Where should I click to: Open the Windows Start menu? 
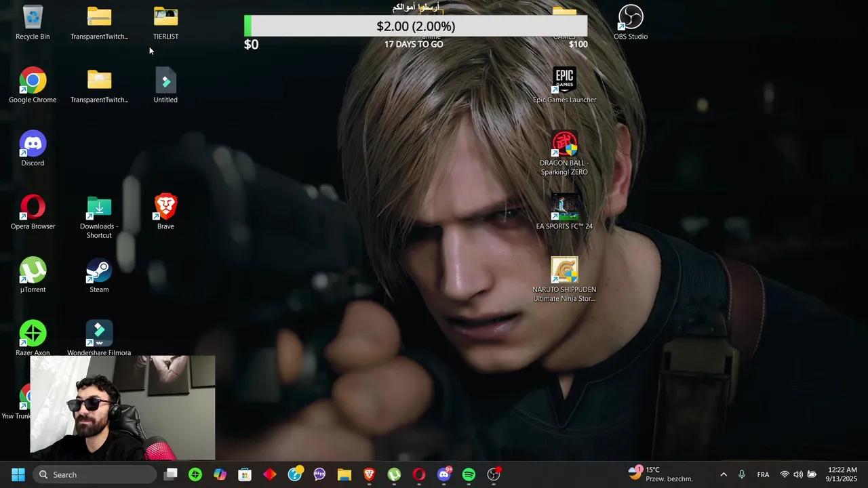(x=18, y=474)
